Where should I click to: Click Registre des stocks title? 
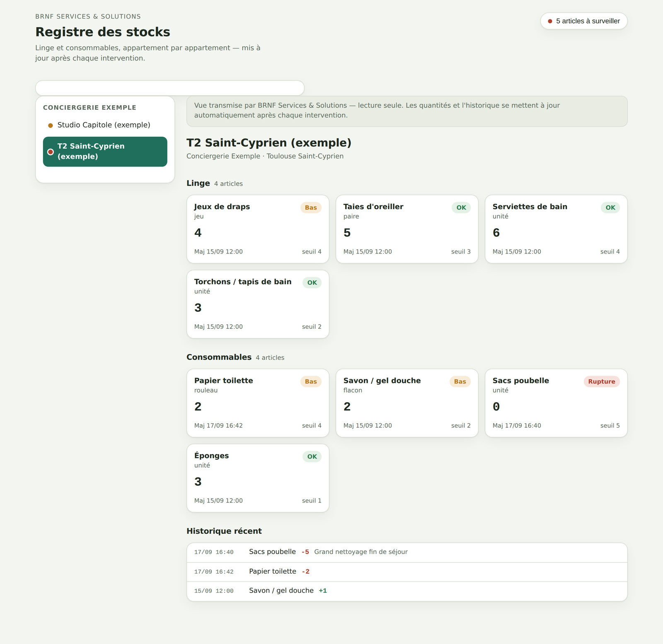coord(103,32)
